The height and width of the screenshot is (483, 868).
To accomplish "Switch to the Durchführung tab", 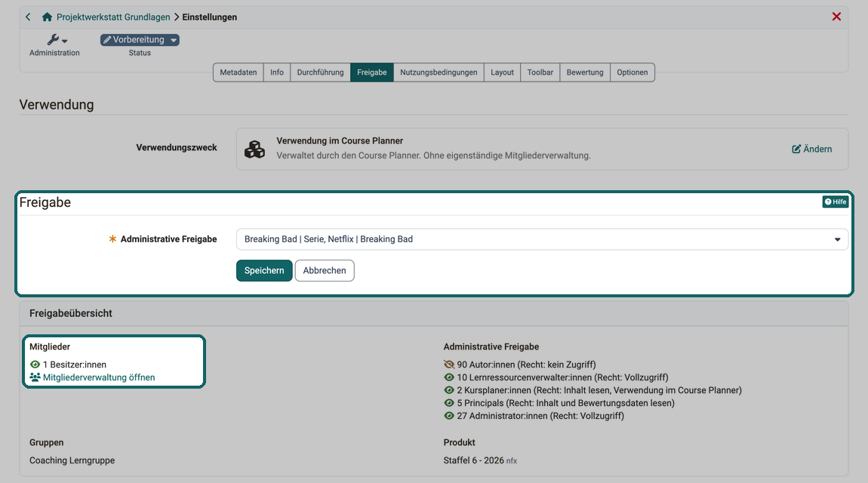I will coord(320,72).
